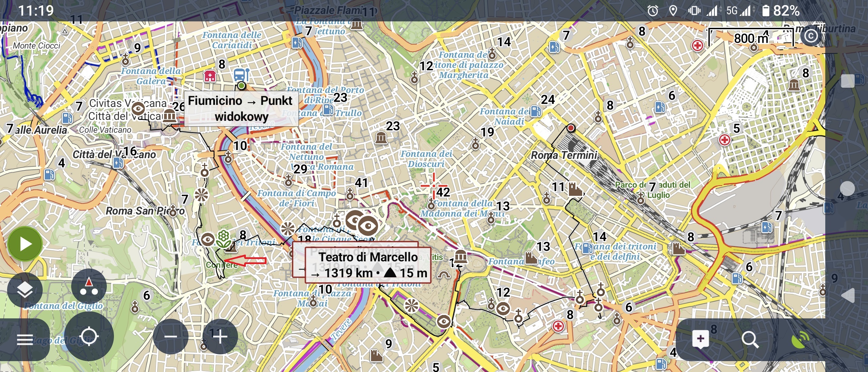This screenshot has width=868, height=372.
Task: Tap the bus station icon above Fiumicino label
Action: click(x=241, y=75)
